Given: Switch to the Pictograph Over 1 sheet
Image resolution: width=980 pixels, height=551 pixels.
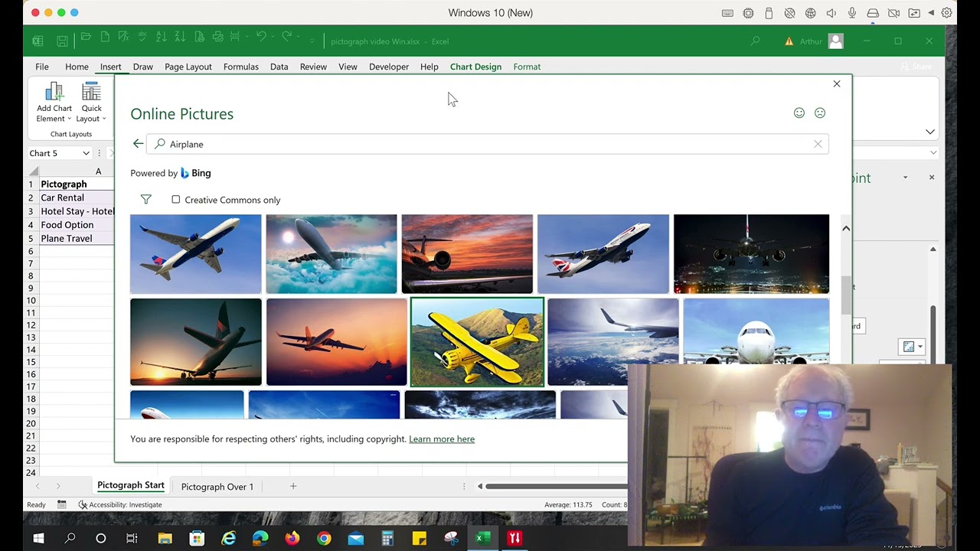Looking at the screenshot, I should pyautogui.click(x=217, y=486).
